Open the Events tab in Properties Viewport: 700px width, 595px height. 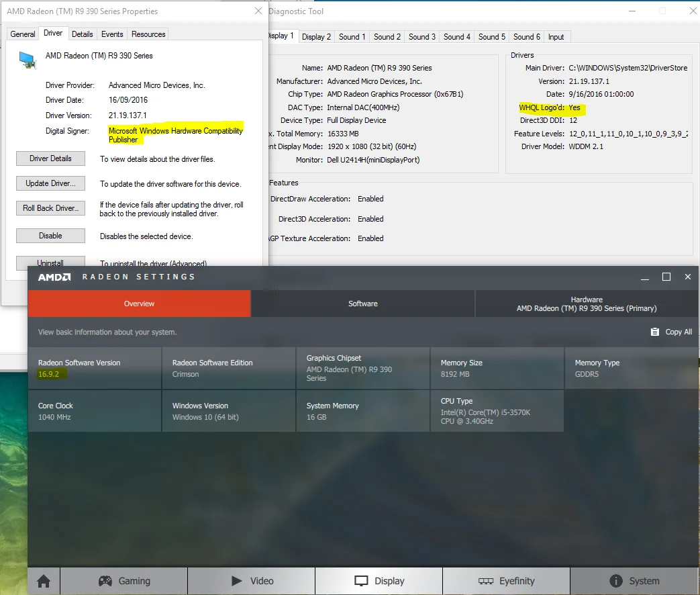[x=112, y=34]
